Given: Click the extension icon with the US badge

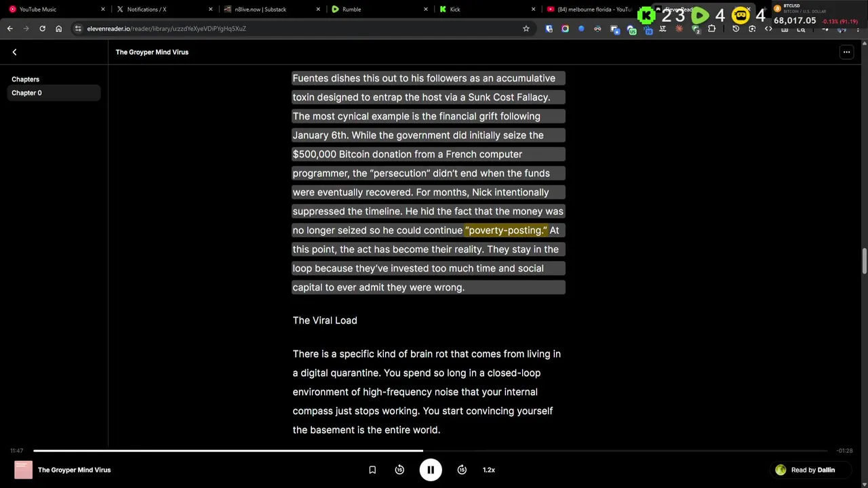Looking at the screenshot, I should point(631,30).
